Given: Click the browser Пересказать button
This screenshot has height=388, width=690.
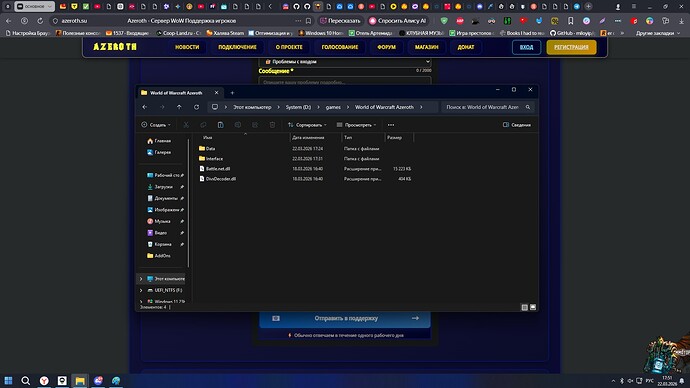Looking at the screenshot, I should pyautogui.click(x=340, y=21).
